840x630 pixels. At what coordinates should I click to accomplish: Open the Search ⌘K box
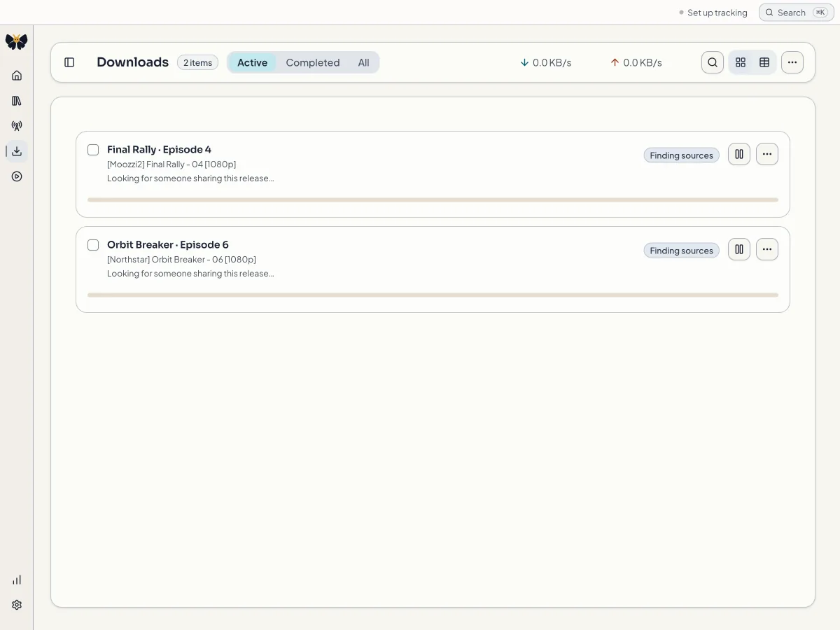(x=797, y=13)
